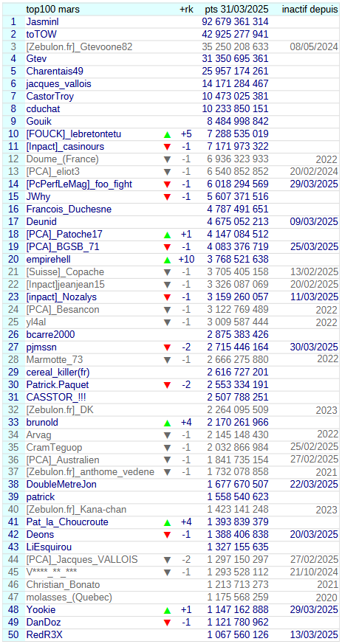Image resolution: width=342 pixels, height=644 pixels.
Task: Select player name cduchat
Action: point(43,109)
